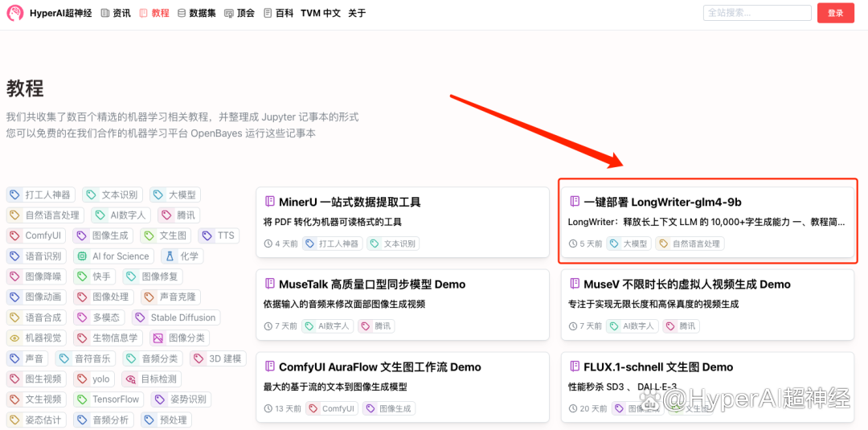The image size is (868, 430).
Task: Open the 教程 navigation tab
Action: 154,13
